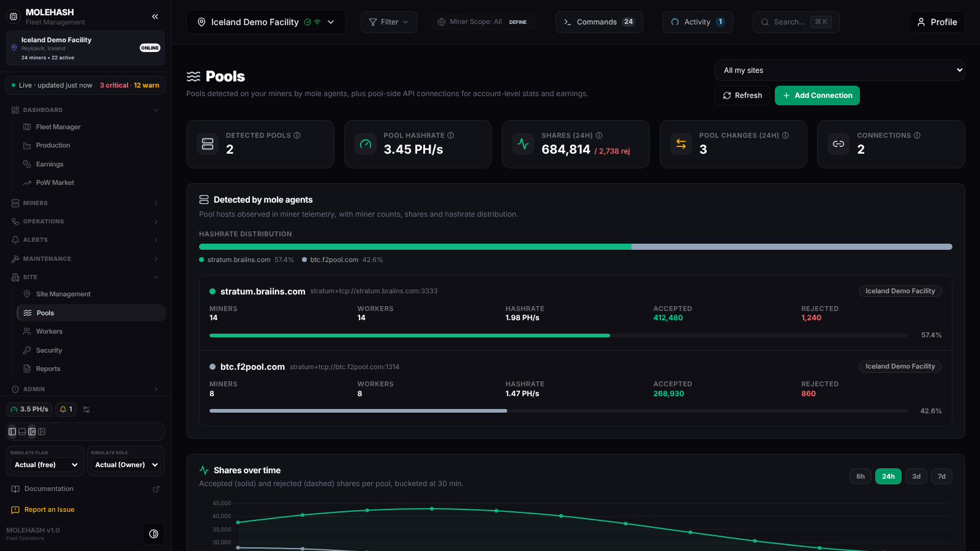Open the Simulate Plan dropdown
The height and width of the screenshot is (551, 980).
45,465
